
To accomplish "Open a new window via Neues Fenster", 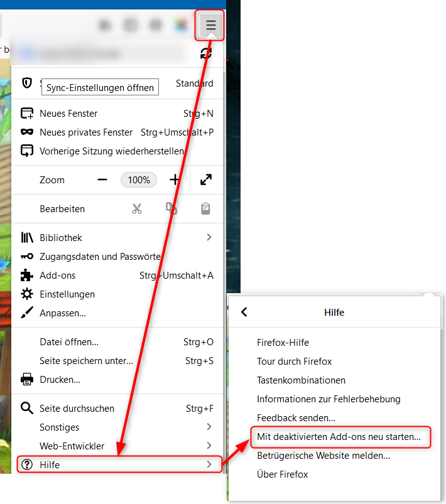I will click(117, 114).
